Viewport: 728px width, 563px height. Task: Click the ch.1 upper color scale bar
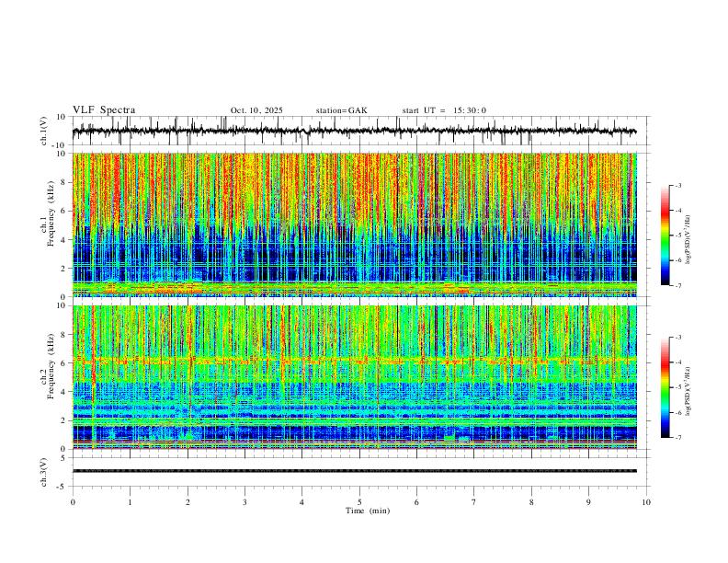665,236
